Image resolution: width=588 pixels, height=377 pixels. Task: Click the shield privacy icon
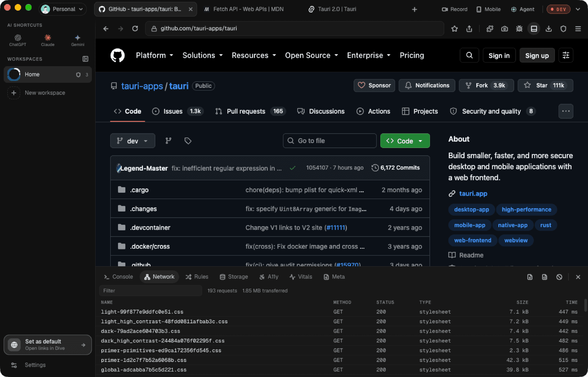[563, 29]
